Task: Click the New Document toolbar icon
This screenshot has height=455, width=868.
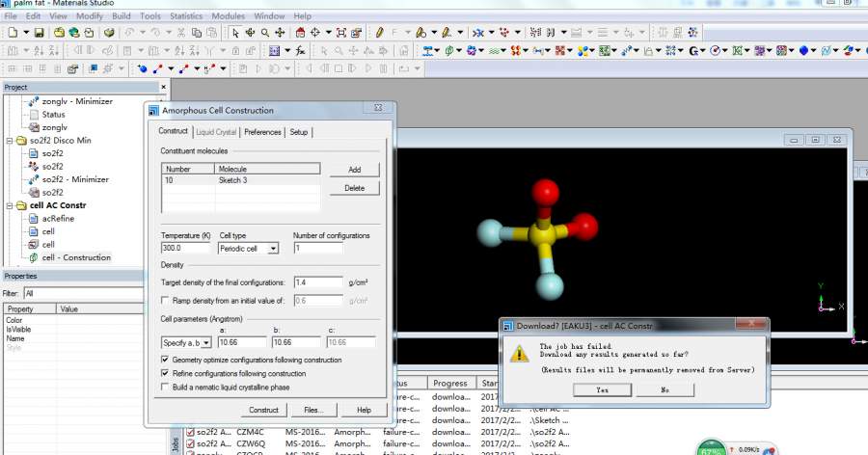Action: coord(12,33)
